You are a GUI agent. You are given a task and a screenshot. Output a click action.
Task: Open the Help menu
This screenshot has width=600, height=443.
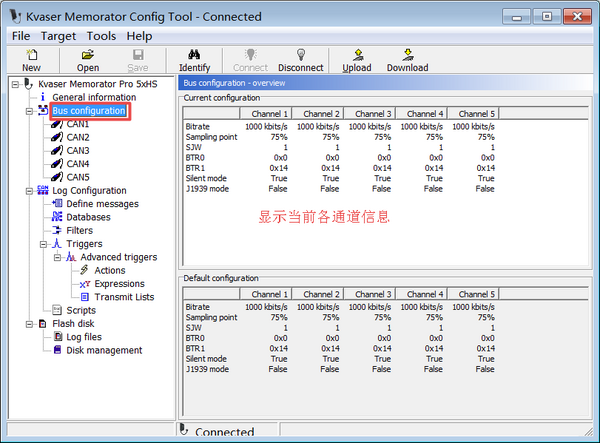pos(139,36)
